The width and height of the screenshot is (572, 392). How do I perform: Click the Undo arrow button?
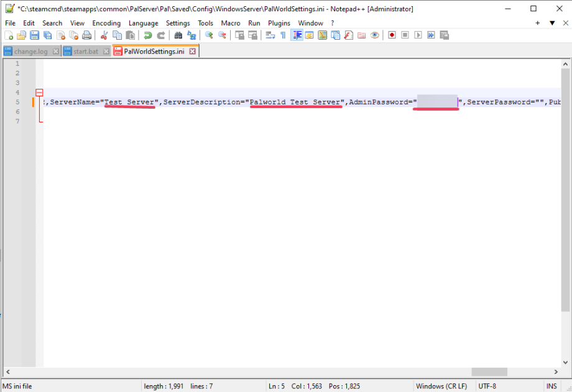[x=148, y=35]
